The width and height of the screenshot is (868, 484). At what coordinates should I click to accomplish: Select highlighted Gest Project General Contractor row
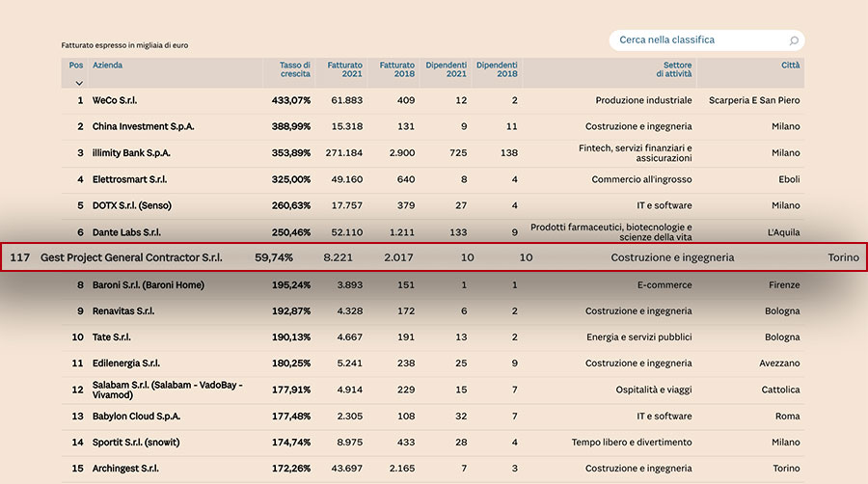[434, 257]
